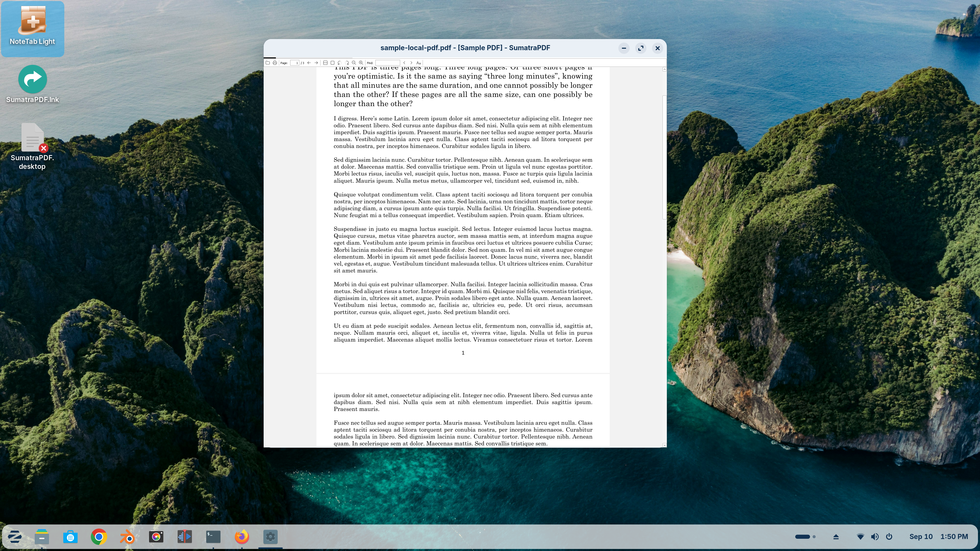Open the Files manager in taskbar

(42, 536)
